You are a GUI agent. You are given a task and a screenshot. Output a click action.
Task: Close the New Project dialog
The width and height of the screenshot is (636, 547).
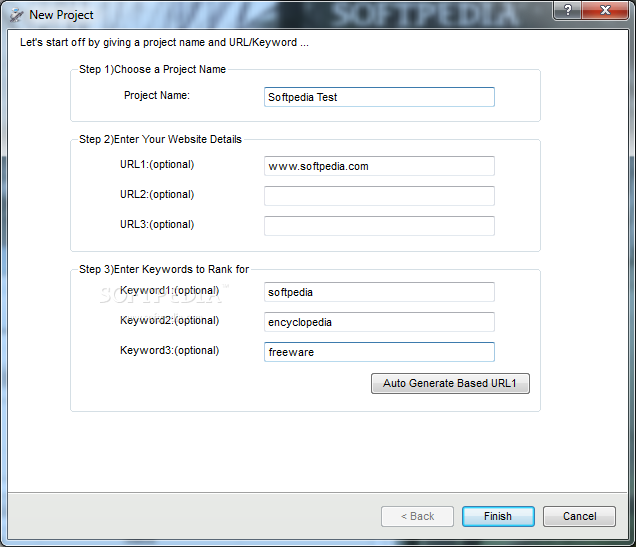pos(605,10)
